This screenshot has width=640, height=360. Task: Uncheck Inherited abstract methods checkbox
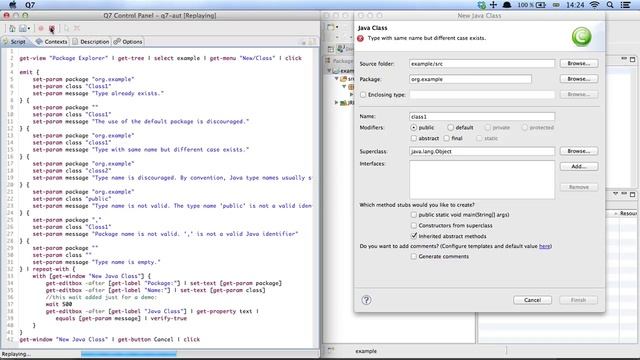(413, 236)
